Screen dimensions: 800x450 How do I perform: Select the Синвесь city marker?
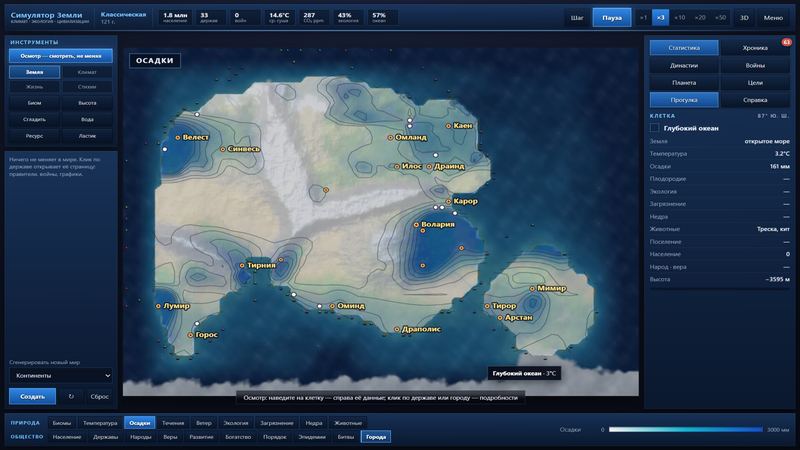coord(222,149)
